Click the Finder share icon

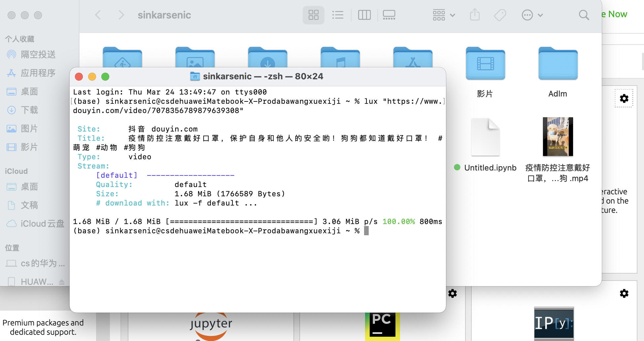[475, 15]
